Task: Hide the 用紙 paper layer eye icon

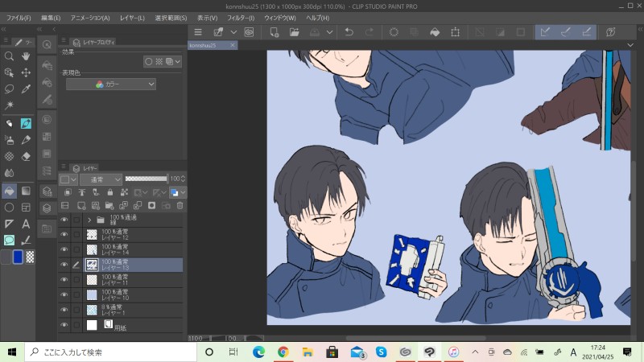Action: (x=64, y=325)
